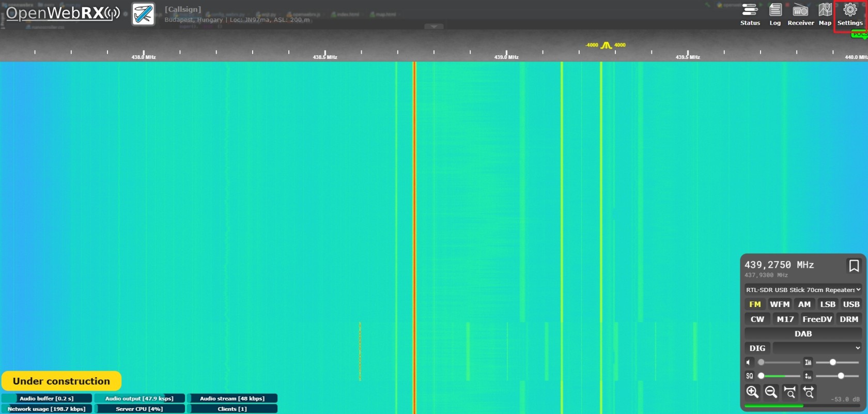
Task: Toggle the DIG digital modes button
Action: (757, 348)
